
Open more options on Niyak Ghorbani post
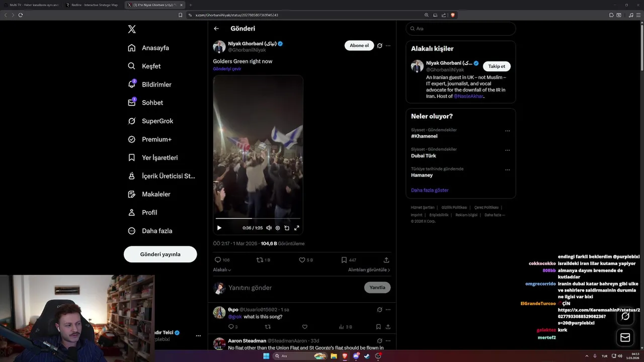click(388, 46)
